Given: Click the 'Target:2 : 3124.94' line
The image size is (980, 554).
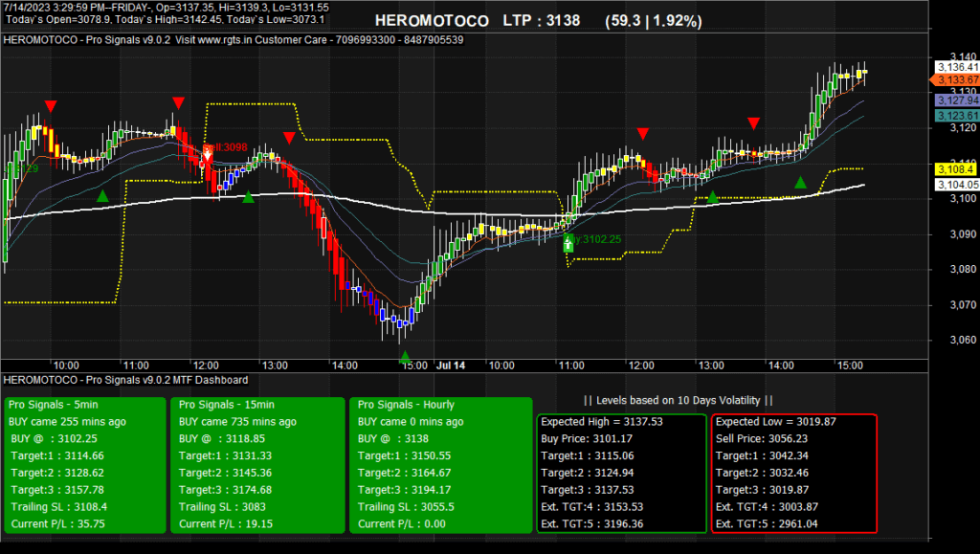Looking at the screenshot, I should 588,473.
